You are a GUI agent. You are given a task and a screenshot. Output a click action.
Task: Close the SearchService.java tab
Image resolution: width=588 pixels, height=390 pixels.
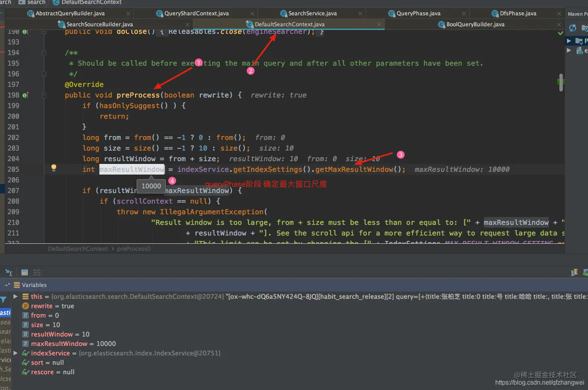point(360,13)
